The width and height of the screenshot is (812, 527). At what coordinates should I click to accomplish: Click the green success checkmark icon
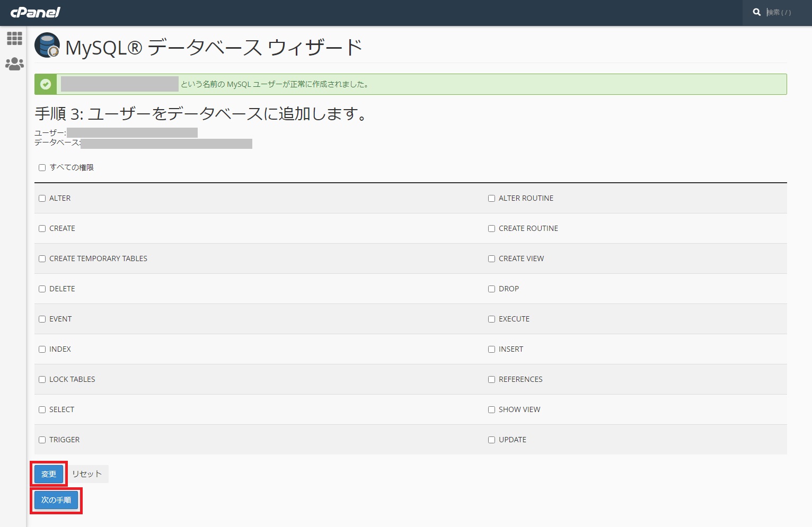point(46,84)
